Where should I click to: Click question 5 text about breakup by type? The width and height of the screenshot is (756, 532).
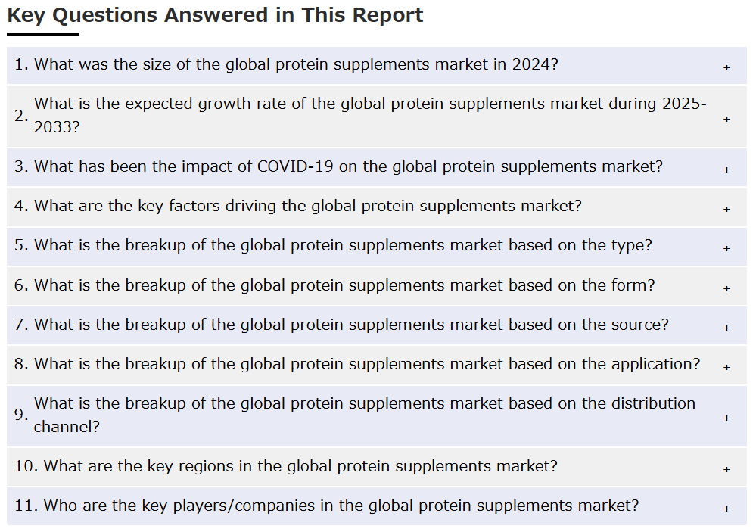(342, 245)
